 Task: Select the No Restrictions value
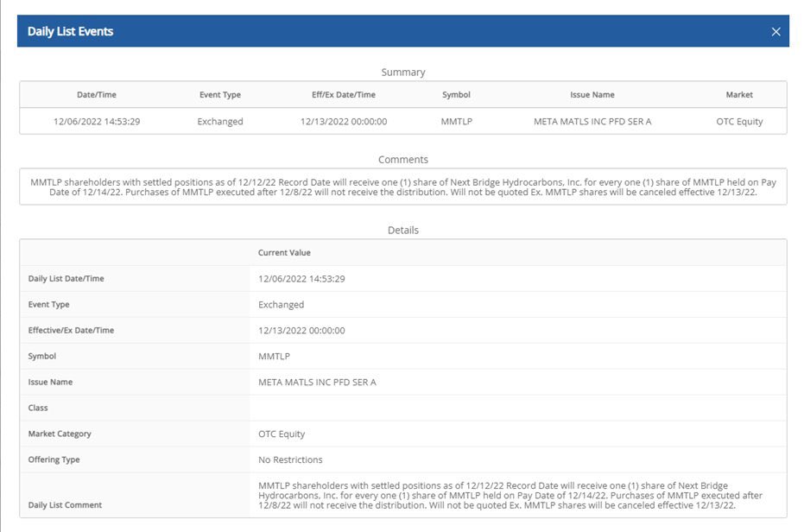tap(290, 459)
